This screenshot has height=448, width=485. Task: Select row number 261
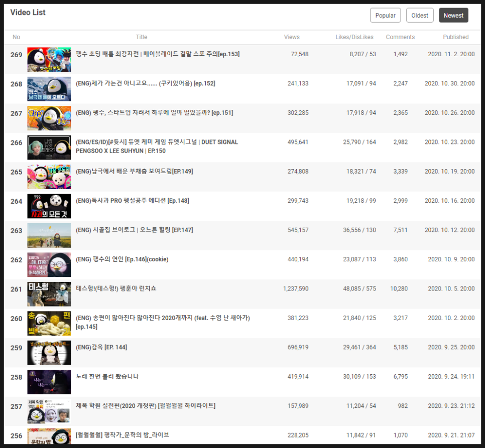point(17,289)
